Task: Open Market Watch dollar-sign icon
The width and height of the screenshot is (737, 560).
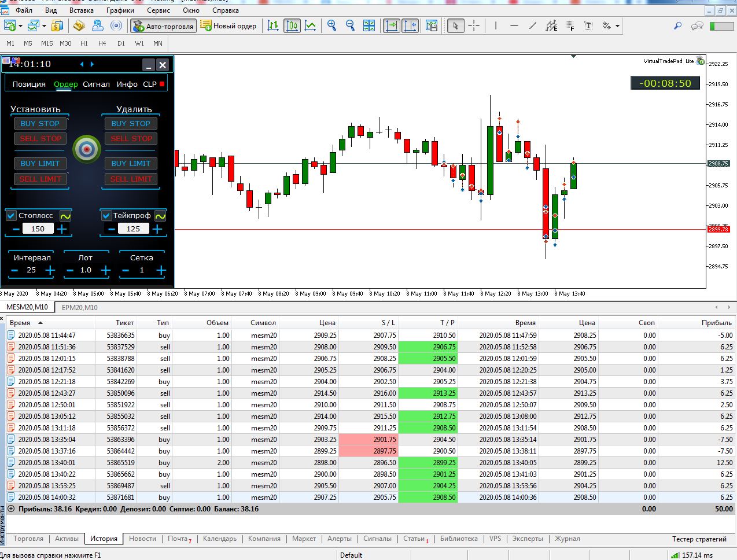Action: [57, 25]
